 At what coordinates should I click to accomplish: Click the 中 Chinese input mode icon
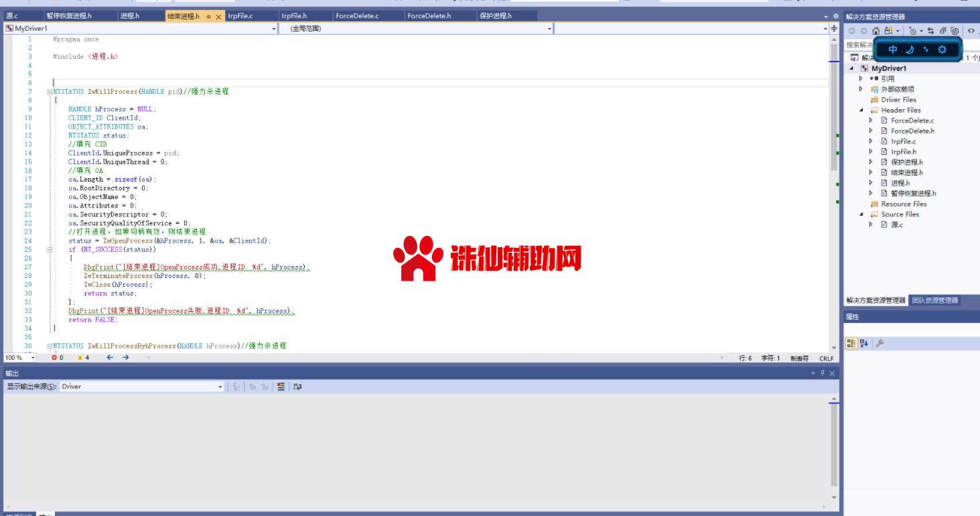point(893,49)
